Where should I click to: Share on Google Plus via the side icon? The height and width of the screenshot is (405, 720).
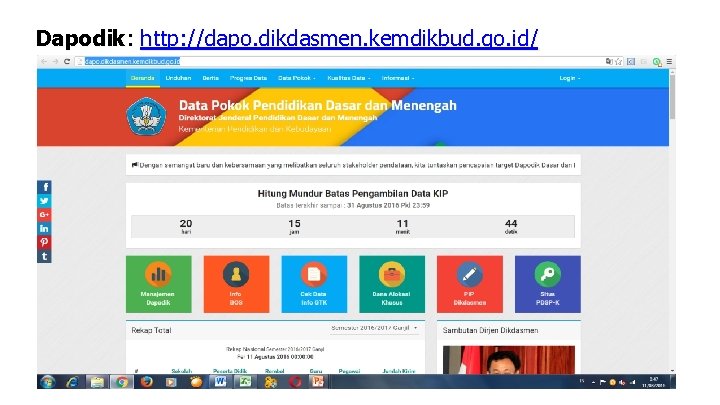[x=44, y=215]
